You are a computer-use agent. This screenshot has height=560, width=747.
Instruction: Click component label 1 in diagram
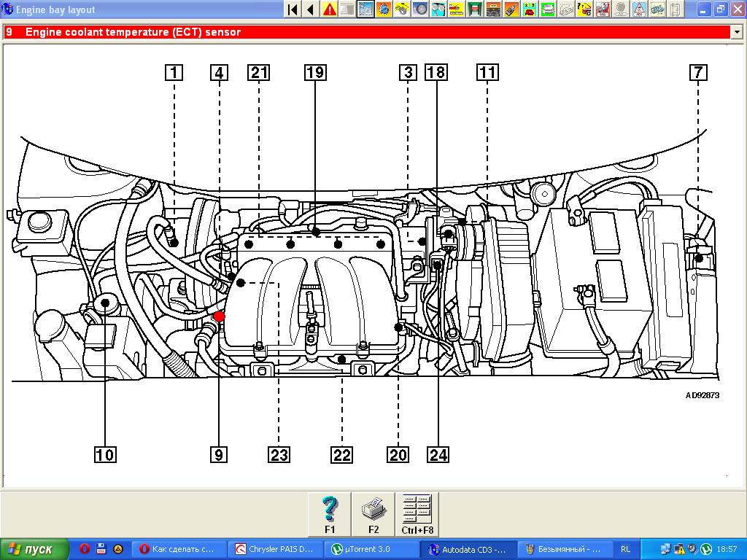[174, 72]
